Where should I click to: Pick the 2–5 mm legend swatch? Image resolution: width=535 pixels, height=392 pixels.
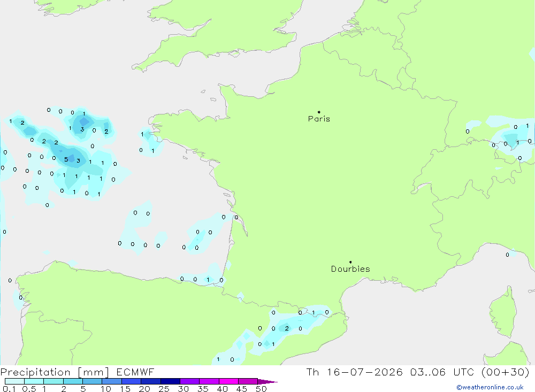[73, 381]
